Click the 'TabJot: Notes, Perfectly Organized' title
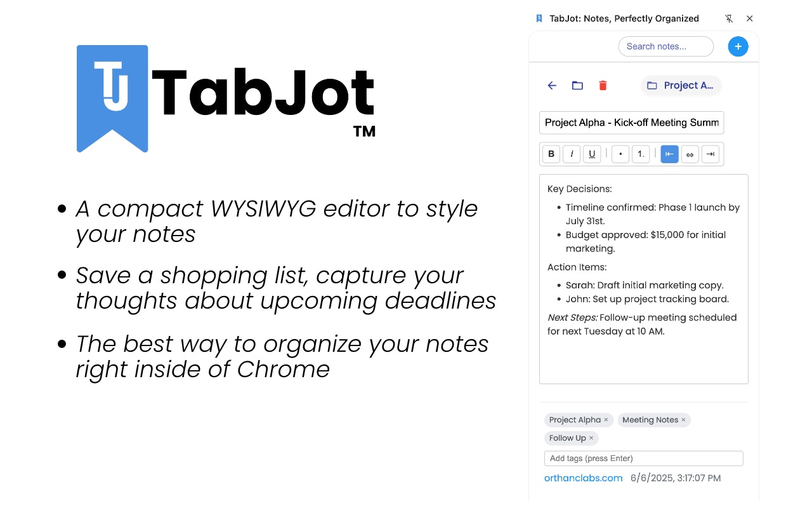The image size is (812, 508). [624, 18]
